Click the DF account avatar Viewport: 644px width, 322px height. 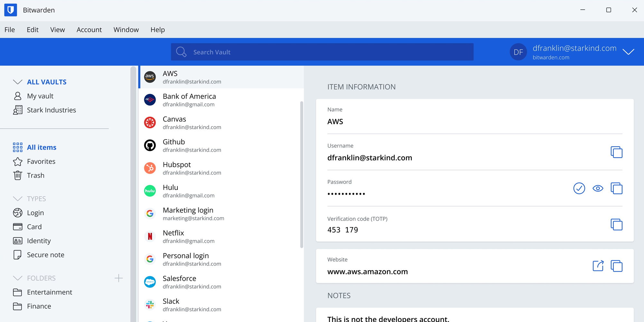click(518, 52)
